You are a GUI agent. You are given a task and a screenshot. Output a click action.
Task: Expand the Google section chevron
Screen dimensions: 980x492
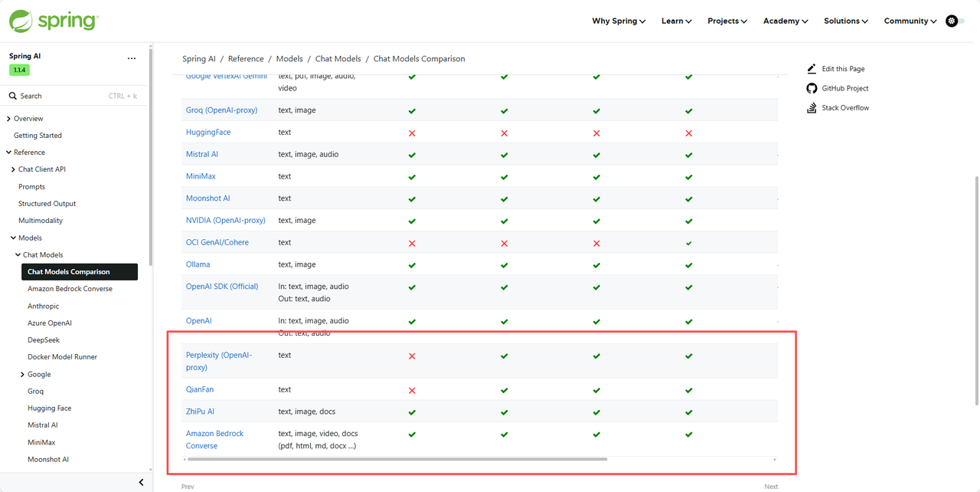[22, 375]
